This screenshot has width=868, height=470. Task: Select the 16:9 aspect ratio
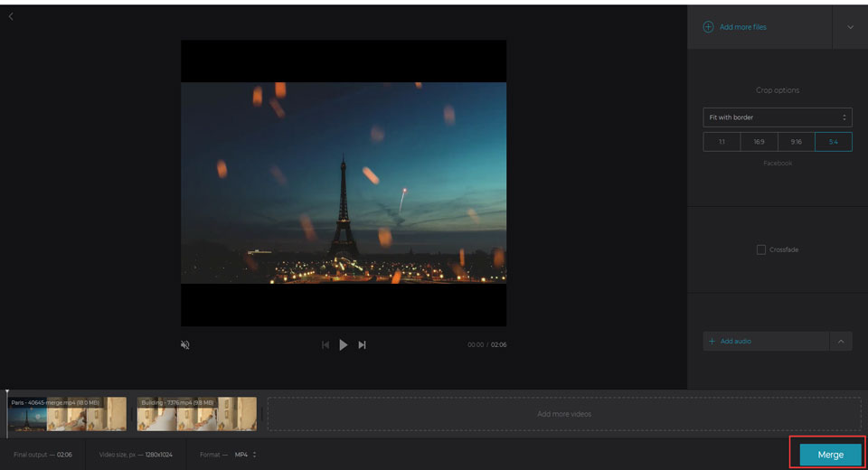(759, 142)
